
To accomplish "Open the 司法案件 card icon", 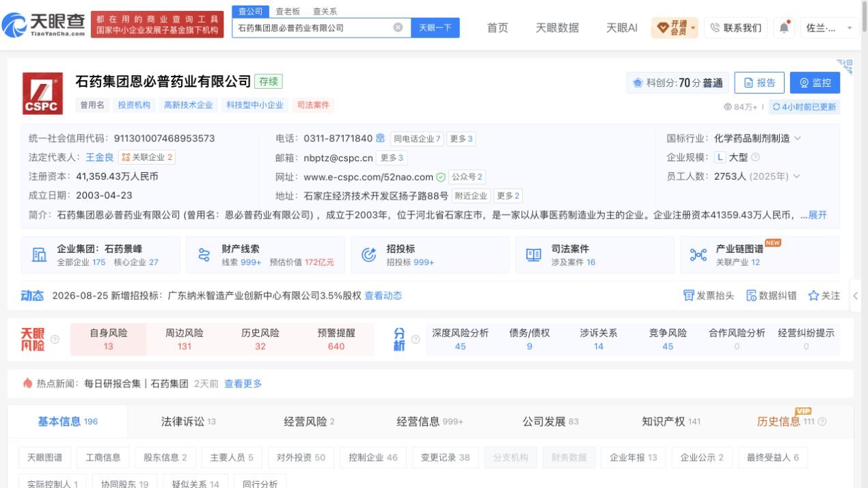I will click(534, 255).
